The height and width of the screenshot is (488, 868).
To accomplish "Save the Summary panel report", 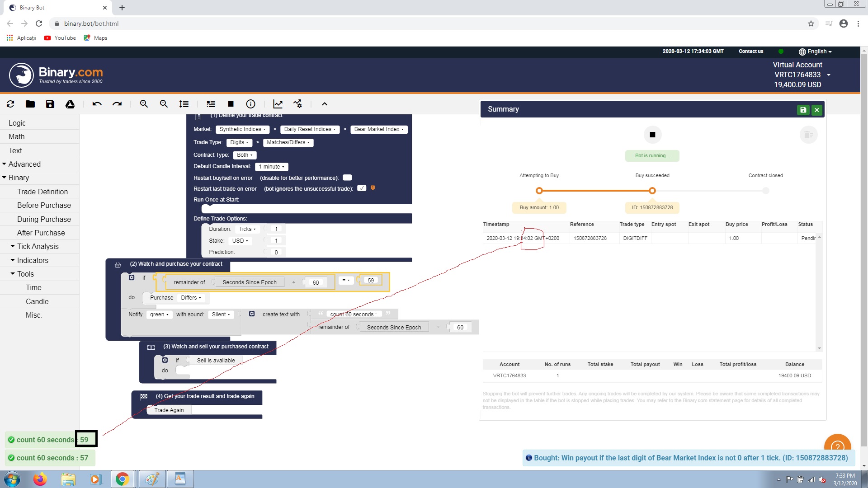I will (x=803, y=109).
